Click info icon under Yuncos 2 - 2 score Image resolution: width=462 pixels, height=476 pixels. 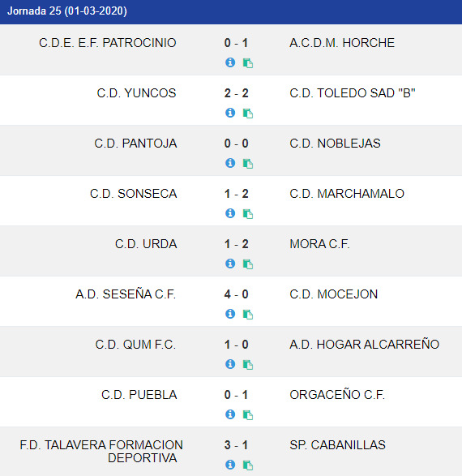230,113
